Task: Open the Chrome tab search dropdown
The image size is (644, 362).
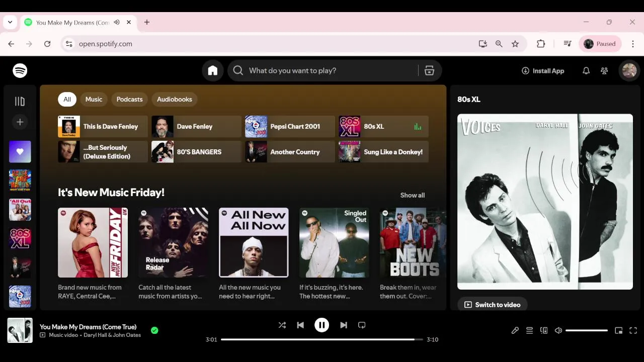Action: pos(10,22)
